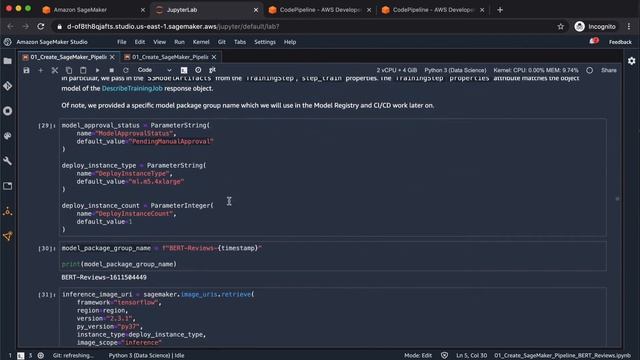Image resolution: width=640 pixels, height=360 pixels.
Task: Open the Run menu
Action: pos(179,42)
